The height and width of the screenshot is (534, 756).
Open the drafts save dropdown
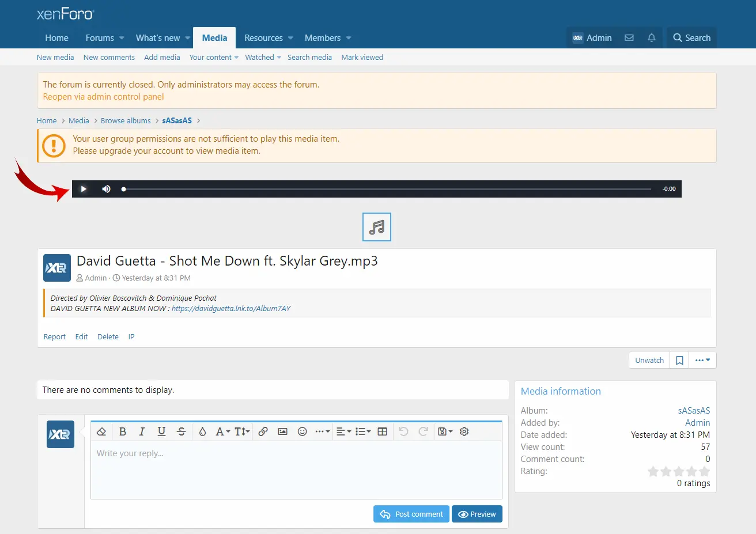[x=445, y=431]
